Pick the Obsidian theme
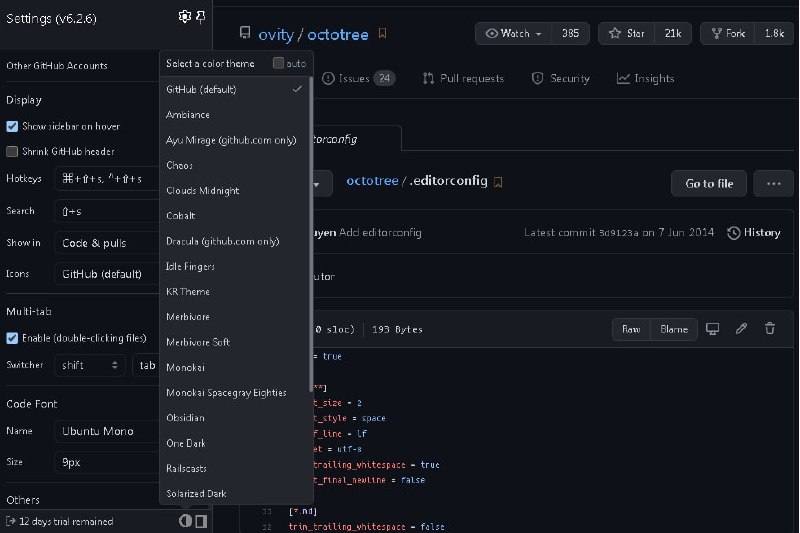Viewport: 800px width, 533px height. [235, 418]
